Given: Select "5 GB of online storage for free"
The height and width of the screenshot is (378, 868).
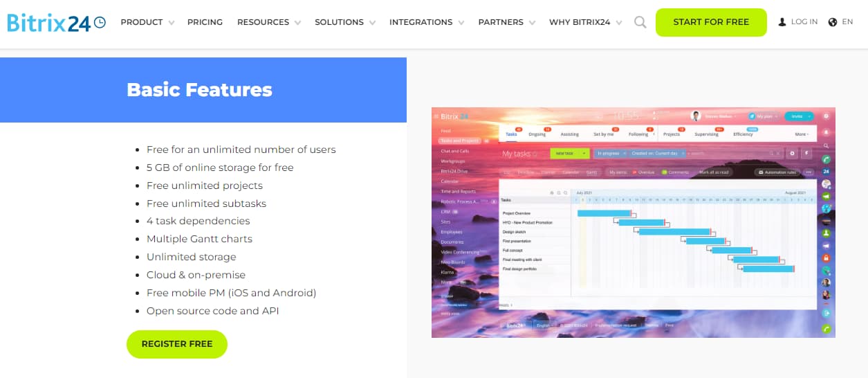Looking at the screenshot, I should tap(220, 168).
